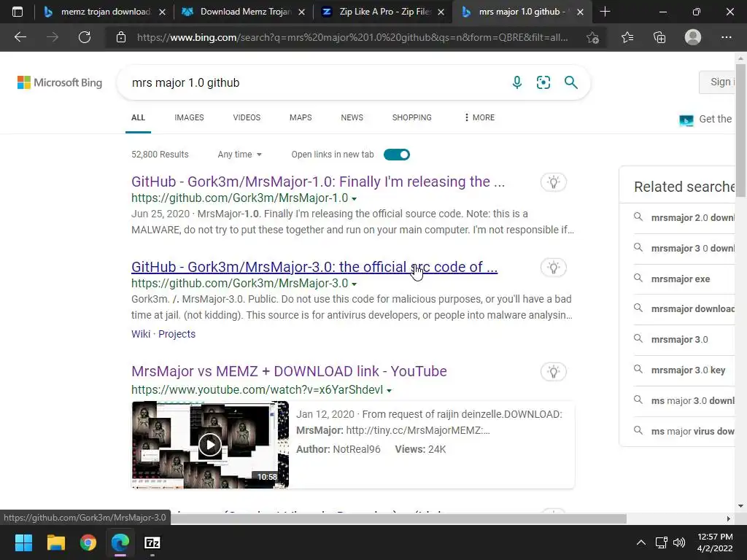The image size is (747, 560).
Task: Open the Collections icon
Action: 659,37
